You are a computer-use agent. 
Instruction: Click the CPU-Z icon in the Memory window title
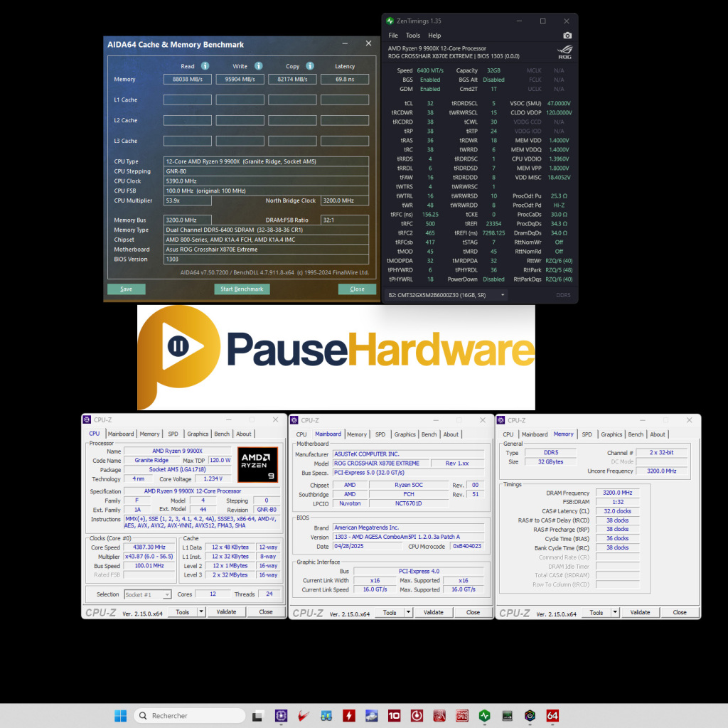[500, 420]
